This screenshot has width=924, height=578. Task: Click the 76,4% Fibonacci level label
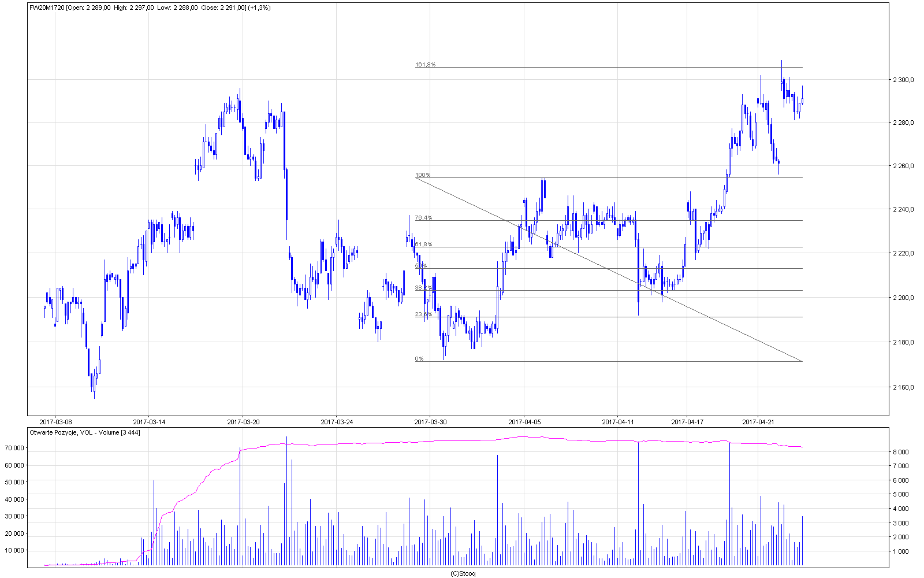coord(423,218)
